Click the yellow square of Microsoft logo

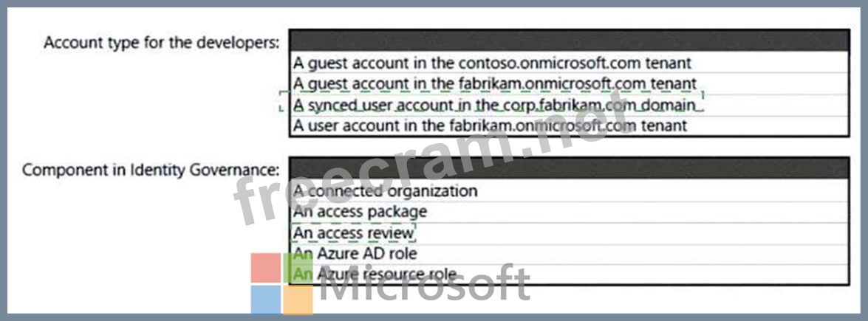[298, 300]
